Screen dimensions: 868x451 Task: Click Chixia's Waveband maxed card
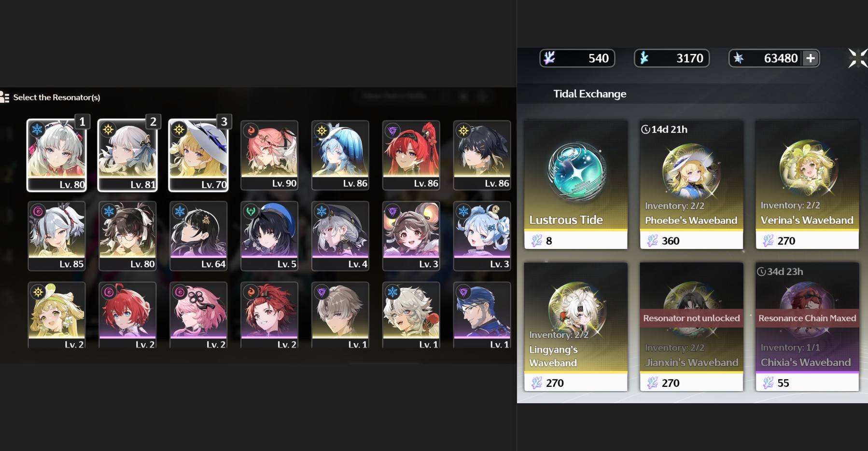807,327
